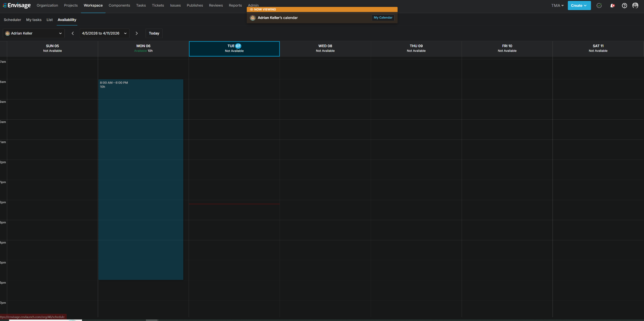The image size is (644, 321).
Task: Open the notifications bell icon
Action: (612, 5)
